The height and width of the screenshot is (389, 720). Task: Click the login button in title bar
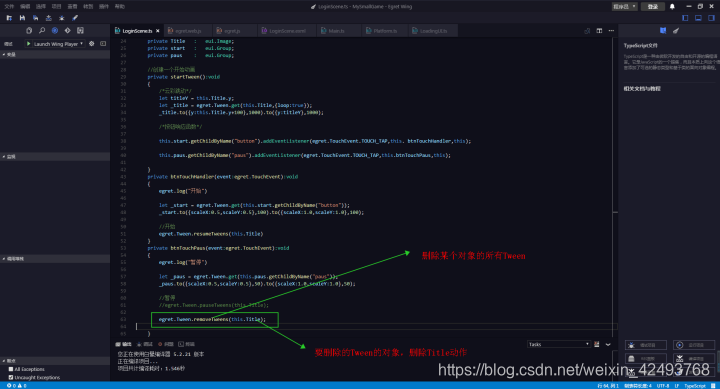point(652,6)
